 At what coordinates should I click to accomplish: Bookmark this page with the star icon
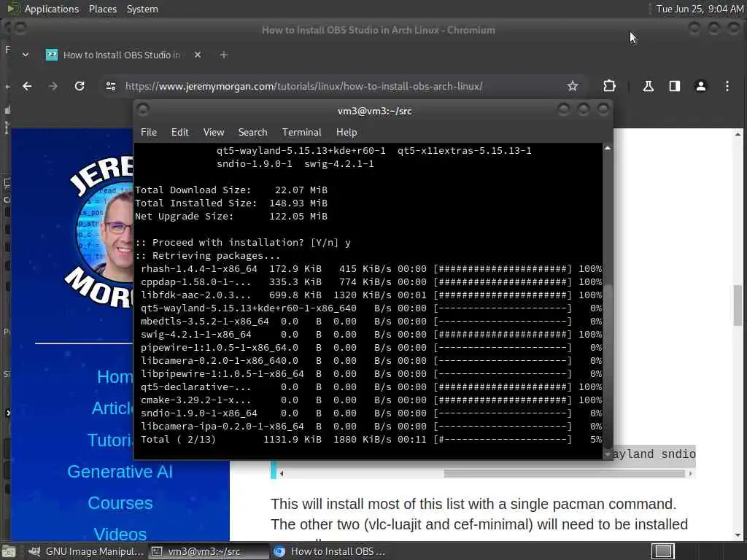(572, 86)
